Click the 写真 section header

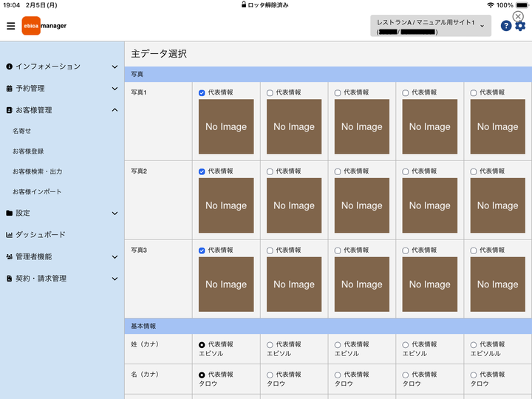pyautogui.click(x=328, y=74)
